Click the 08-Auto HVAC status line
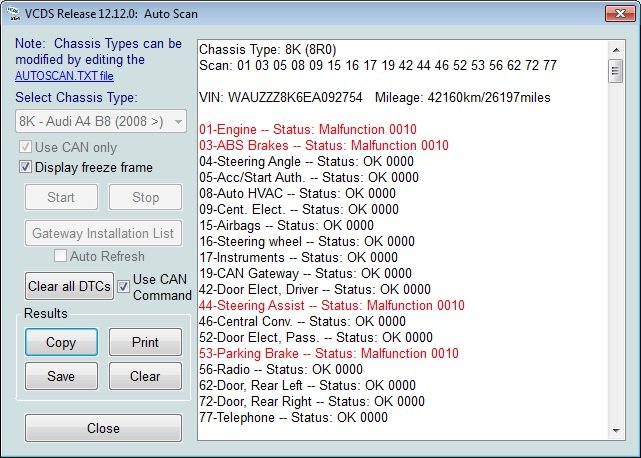This screenshot has height=458, width=641. point(297,193)
